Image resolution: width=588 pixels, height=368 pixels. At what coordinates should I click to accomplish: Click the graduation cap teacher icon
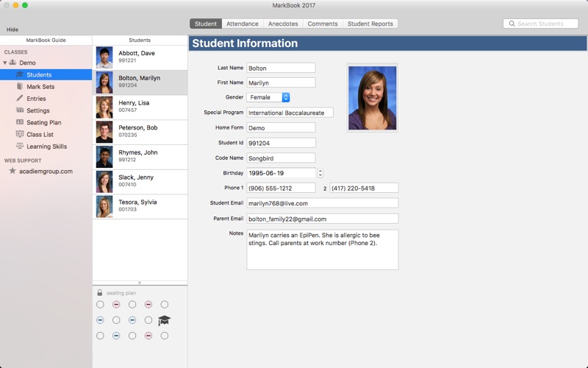click(x=164, y=320)
